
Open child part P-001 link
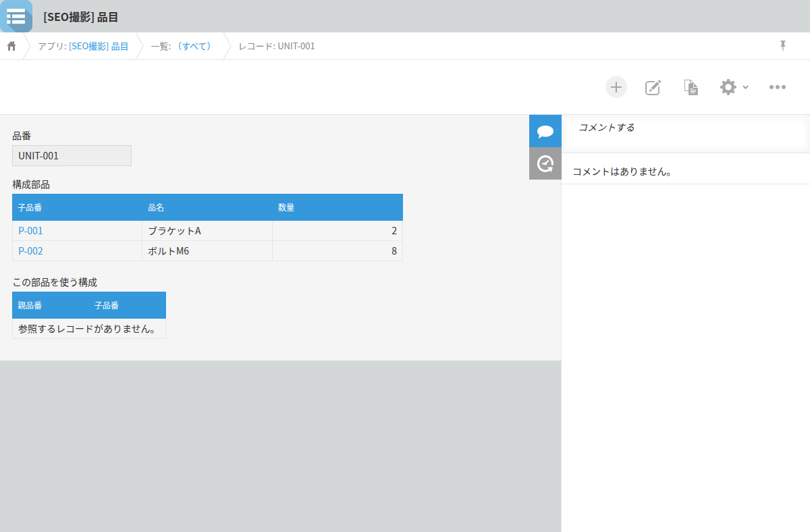pyautogui.click(x=30, y=231)
